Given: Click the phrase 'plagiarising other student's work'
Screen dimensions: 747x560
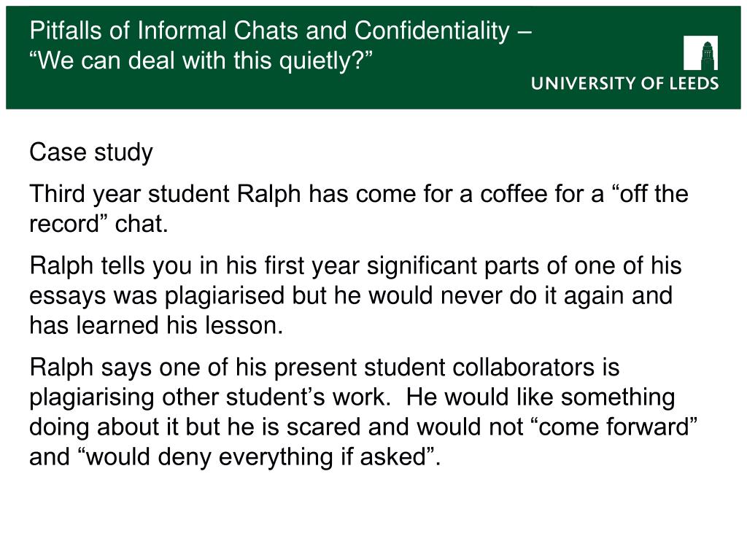Looking at the screenshot, I should 210,397.
